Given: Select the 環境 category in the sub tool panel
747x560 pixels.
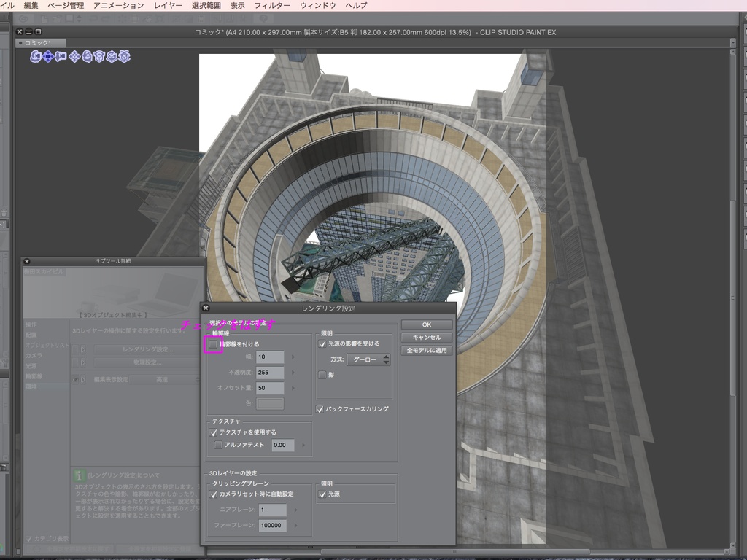Looking at the screenshot, I should click(x=31, y=387).
